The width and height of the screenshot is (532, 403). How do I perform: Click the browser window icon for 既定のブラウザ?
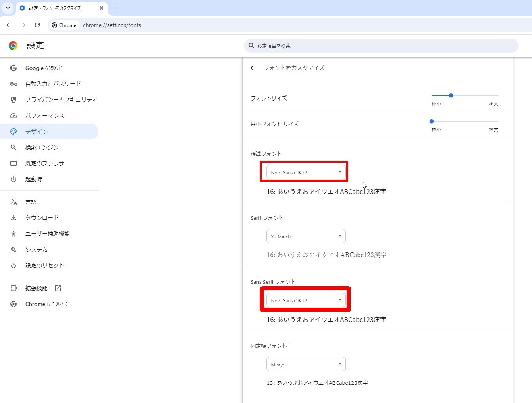coord(13,163)
